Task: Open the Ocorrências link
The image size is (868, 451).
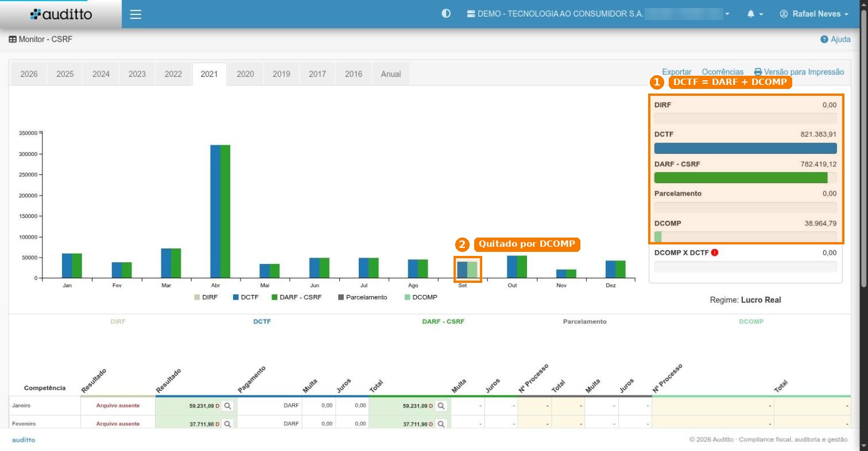Action: pos(723,72)
